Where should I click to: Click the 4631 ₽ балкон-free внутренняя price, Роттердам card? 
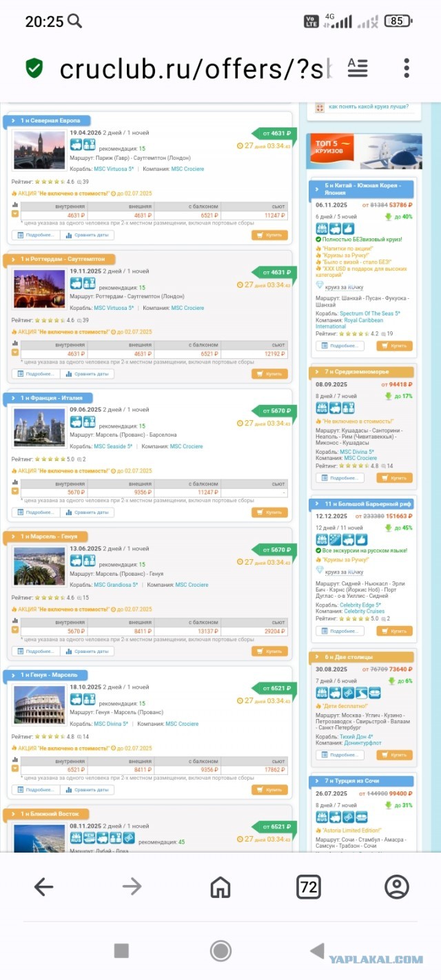tap(76, 354)
